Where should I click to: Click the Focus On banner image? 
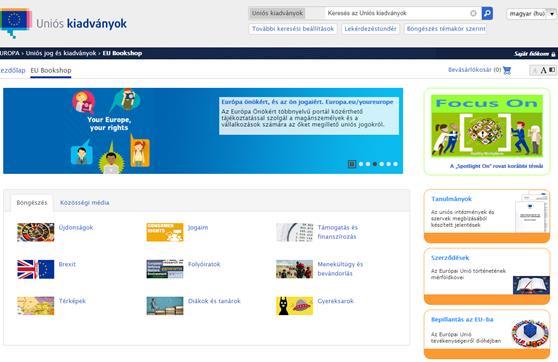point(487,126)
